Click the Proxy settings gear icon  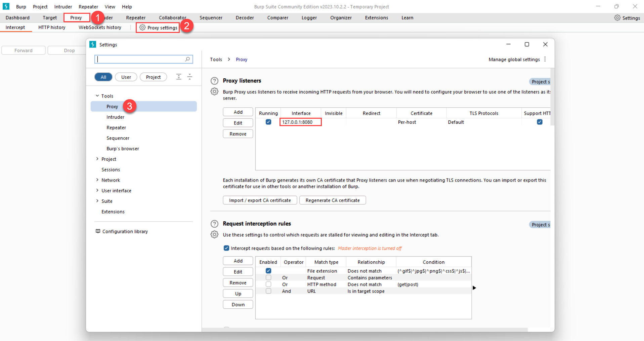click(x=142, y=28)
